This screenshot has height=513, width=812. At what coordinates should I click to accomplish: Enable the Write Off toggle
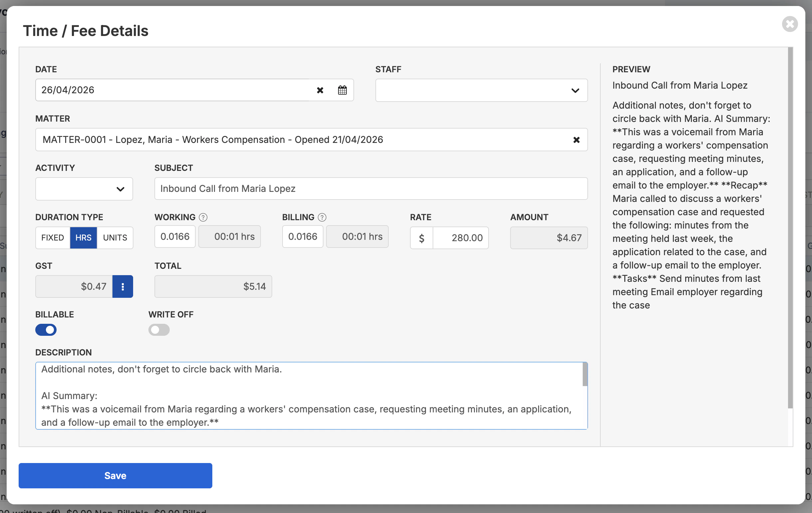coord(159,329)
